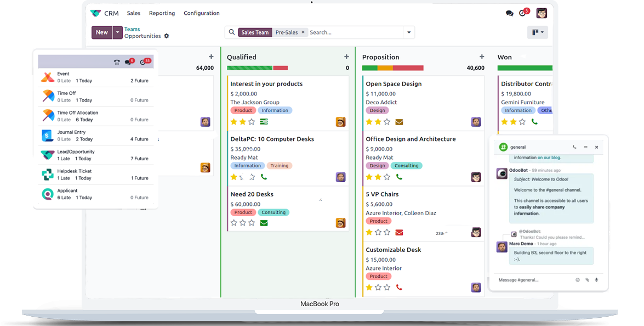Click the plus above the 64,000 column total
This screenshot has width=644, height=326.
211,57
